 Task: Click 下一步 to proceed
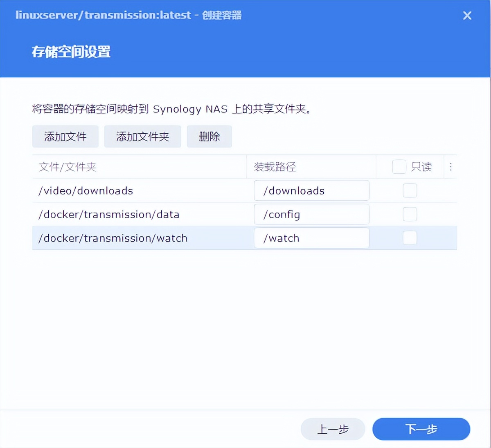pyautogui.click(x=421, y=429)
